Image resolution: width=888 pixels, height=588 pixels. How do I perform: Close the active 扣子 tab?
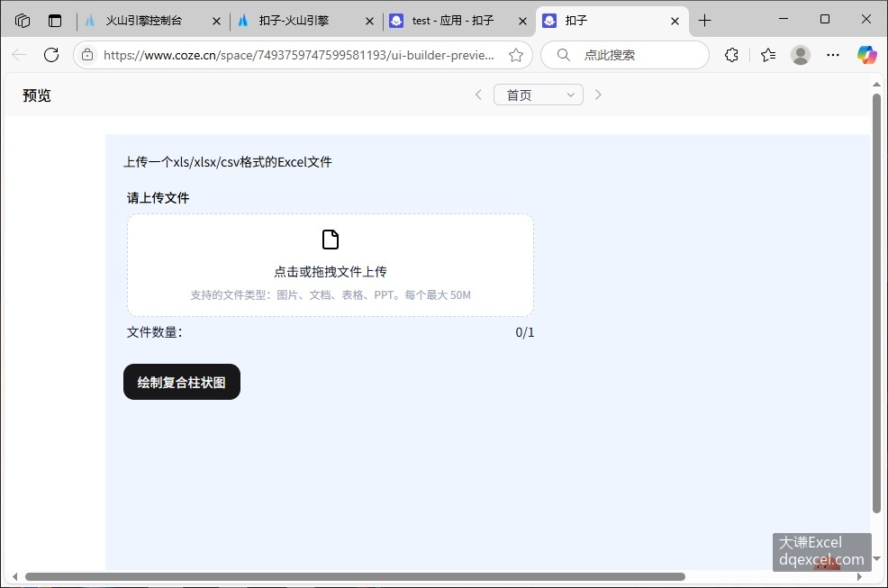pyautogui.click(x=675, y=22)
